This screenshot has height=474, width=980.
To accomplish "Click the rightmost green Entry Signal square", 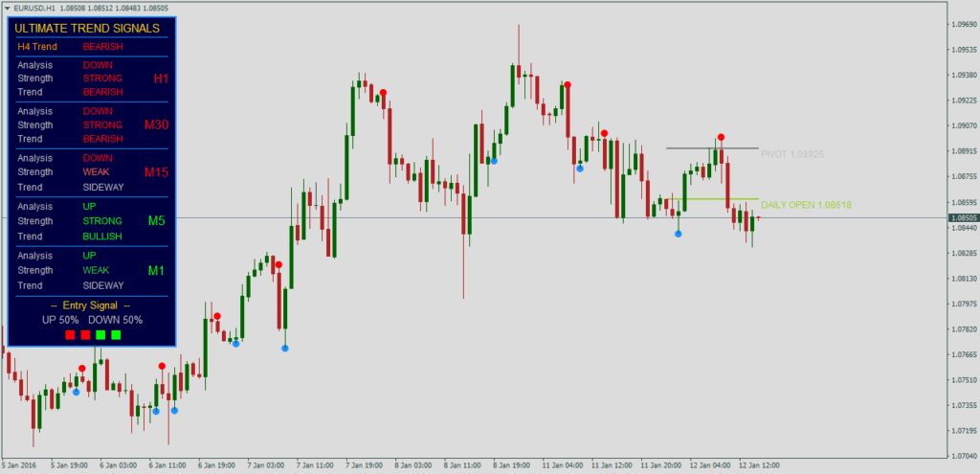I will [x=116, y=335].
